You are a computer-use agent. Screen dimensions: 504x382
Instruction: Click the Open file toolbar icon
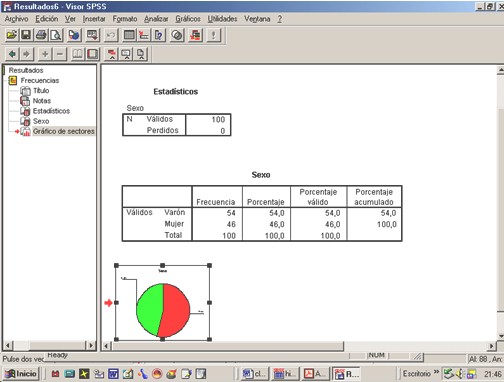pos(12,35)
